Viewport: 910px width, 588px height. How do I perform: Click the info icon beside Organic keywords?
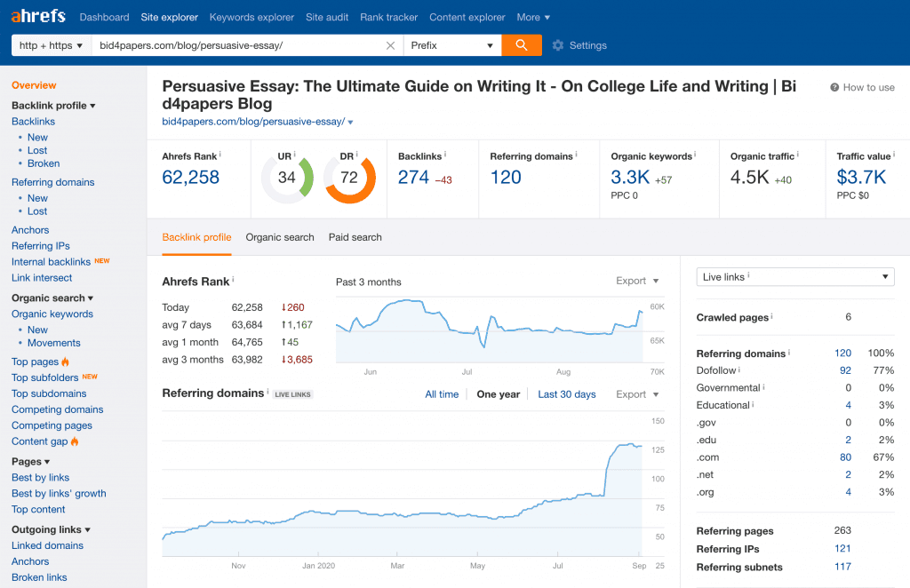pos(695,155)
